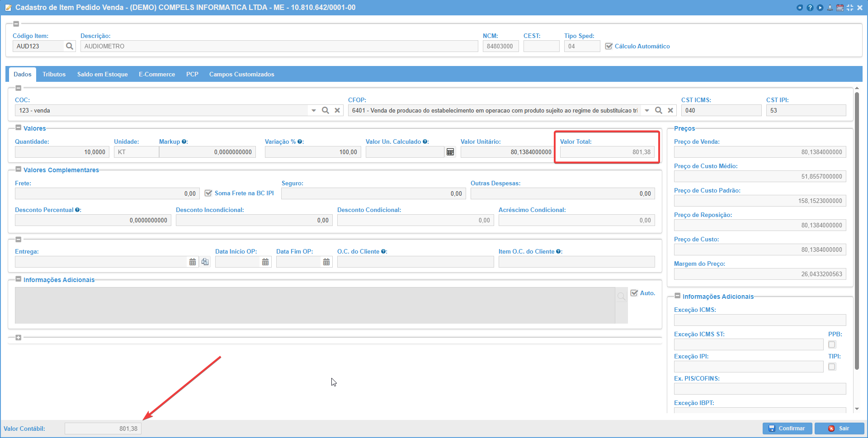This screenshot has width=868, height=438.
Task: Click the O.C. do Cliente input field
Action: 415,262
